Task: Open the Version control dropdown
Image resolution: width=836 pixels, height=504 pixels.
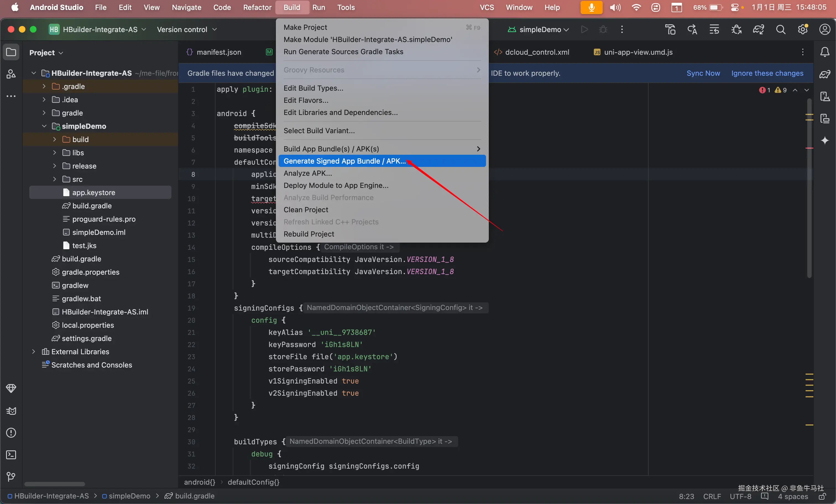Action: [187, 30]
